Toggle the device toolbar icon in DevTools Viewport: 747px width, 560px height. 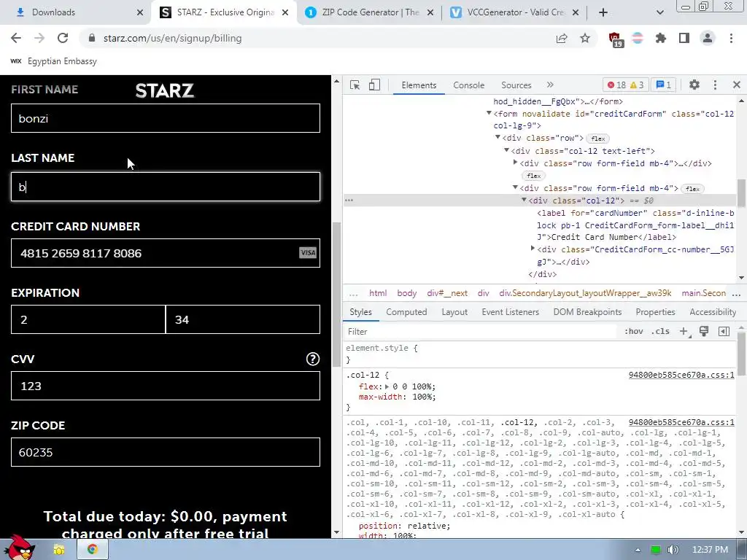(x=374, y=85)
